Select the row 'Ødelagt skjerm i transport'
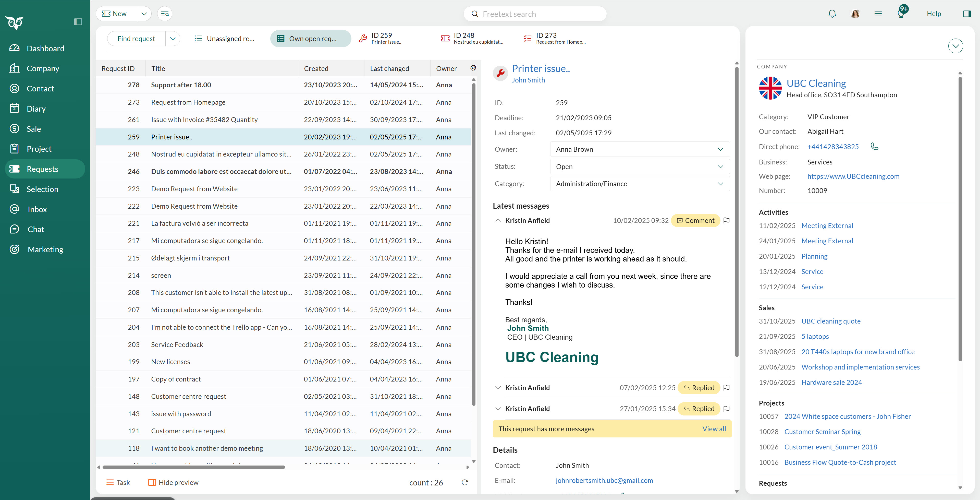Viewport: 980px width, 500px height. click(283, 258)
